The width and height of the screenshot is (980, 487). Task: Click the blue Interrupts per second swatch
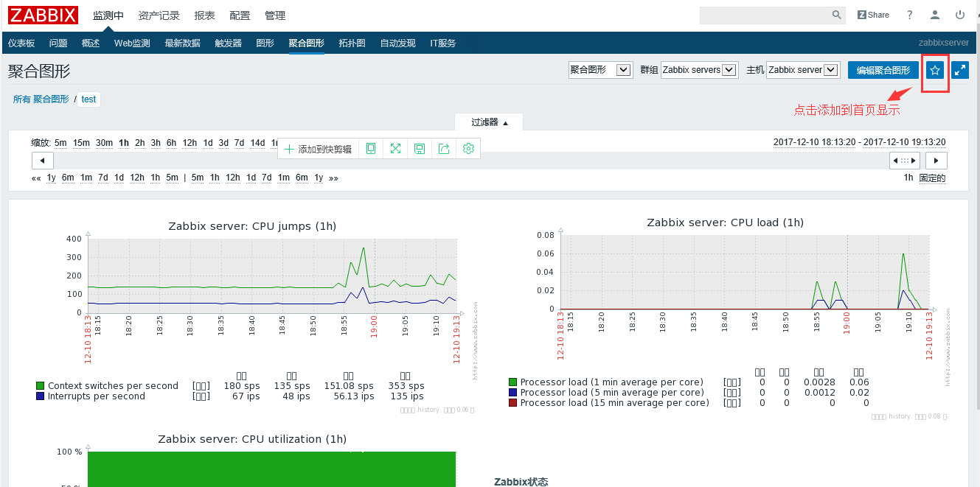(41, 396)
